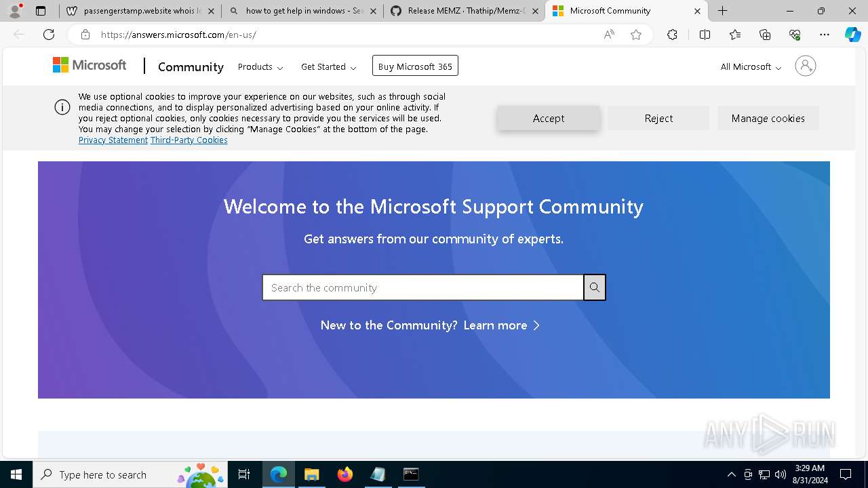Open Settings and more ellipsis menu
This screenshot has width=868, height=488.
pos(825,35)
